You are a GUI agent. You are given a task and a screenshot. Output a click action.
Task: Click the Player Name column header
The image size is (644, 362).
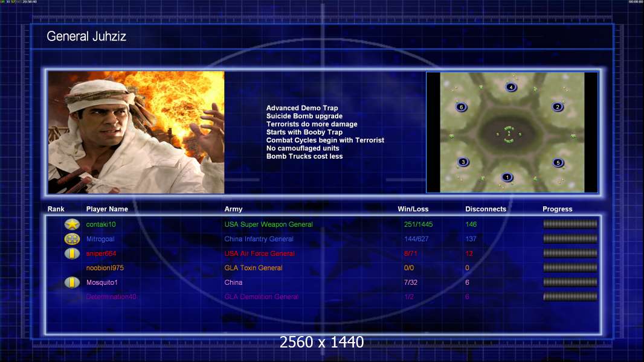[107, 209]
